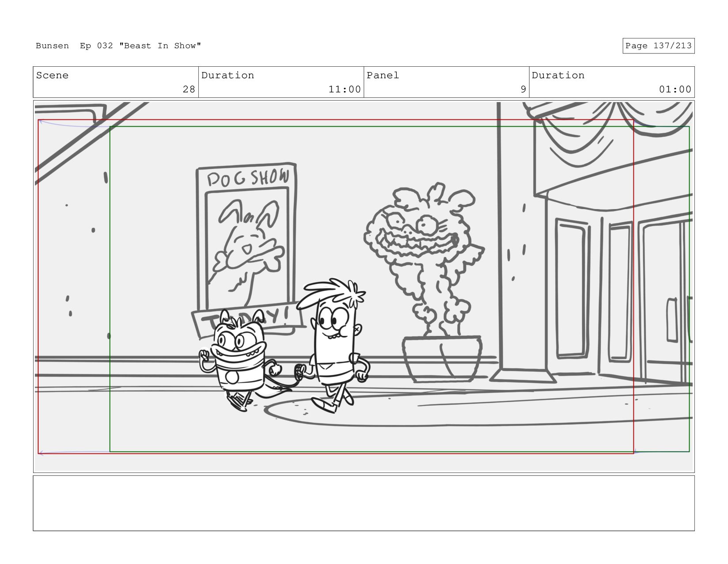Viewport: 728px width, 564px height.
Task: Click the Page 137/213 indicator box
Action: coord(658,46)
